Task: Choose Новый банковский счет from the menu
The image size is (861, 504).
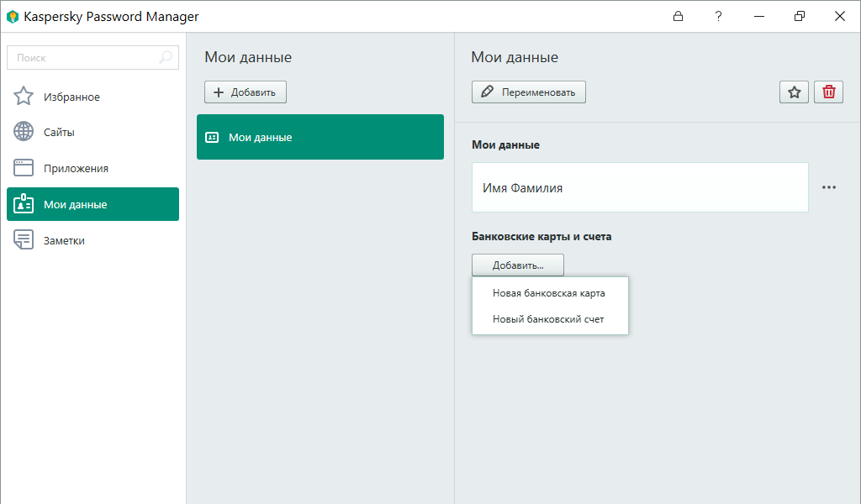Action: point(546,318)
